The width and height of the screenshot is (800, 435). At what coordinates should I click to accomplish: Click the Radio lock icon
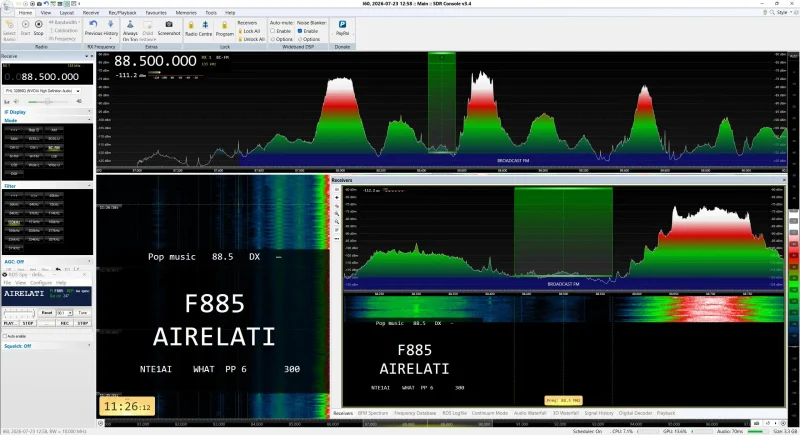point(191,25)
